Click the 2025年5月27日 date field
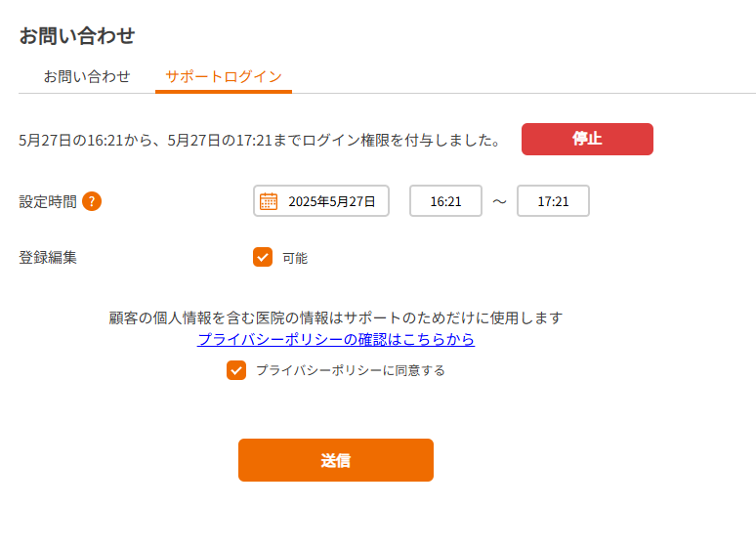 pos(321,201)
